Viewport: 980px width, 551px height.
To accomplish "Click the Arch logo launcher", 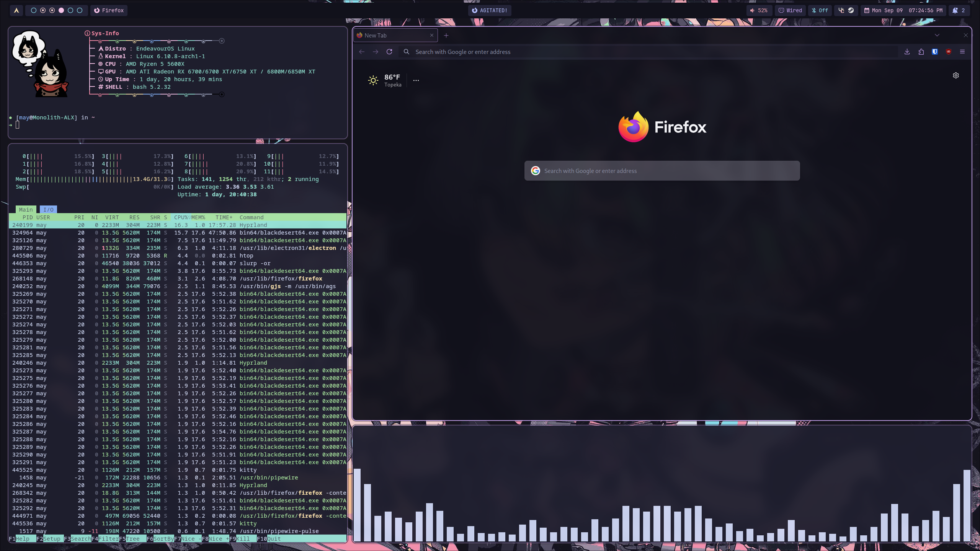I will pyautogui.click(x=16, y=10).
